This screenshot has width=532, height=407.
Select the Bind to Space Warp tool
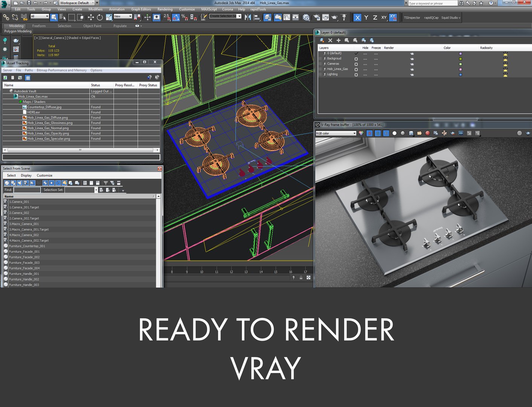[24, 17]
